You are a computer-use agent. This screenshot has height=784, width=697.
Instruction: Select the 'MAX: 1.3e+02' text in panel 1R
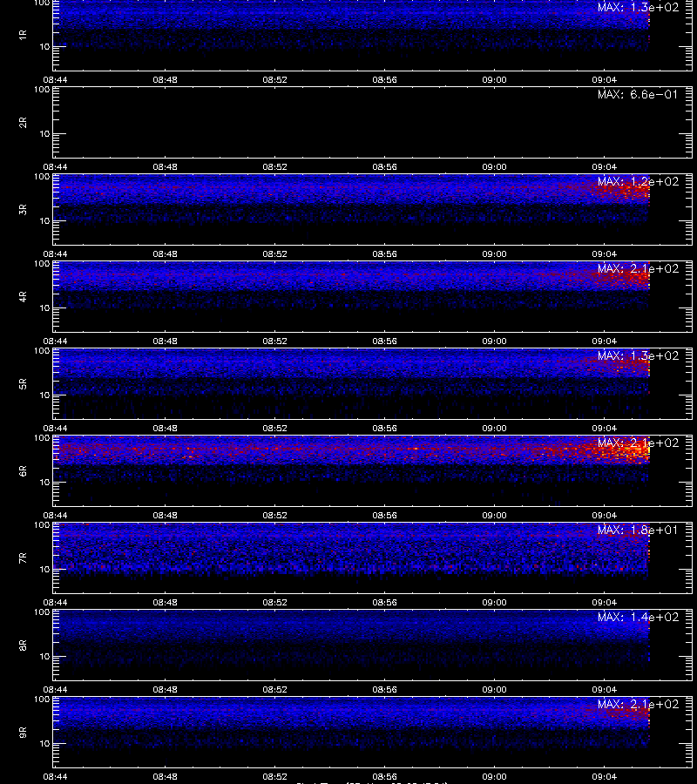638,8
